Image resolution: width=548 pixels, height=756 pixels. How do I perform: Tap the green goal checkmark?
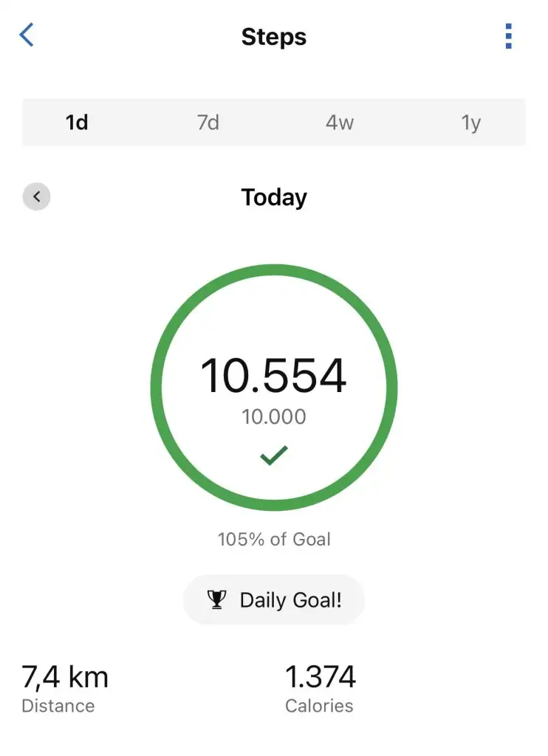pos(273,456)
